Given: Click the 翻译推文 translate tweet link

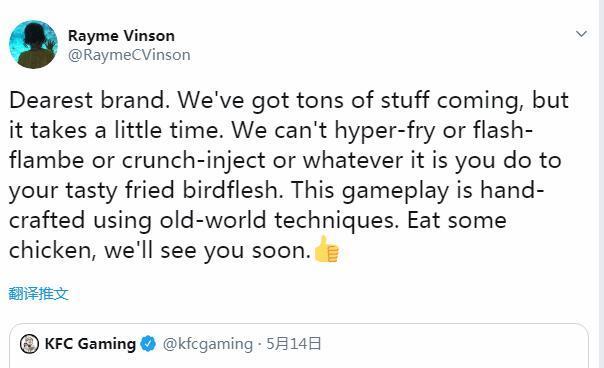Looking at the screenshot, I should pos(39,294).
